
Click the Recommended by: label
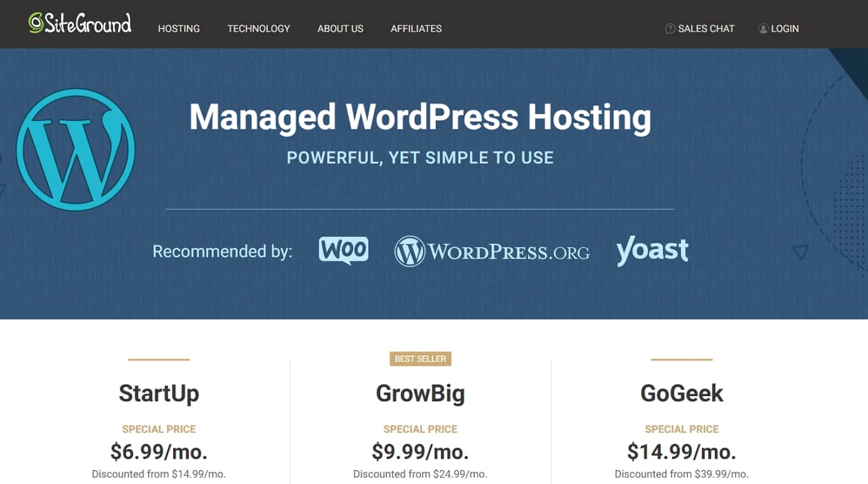pyautogui.click(x=222, y=252)
